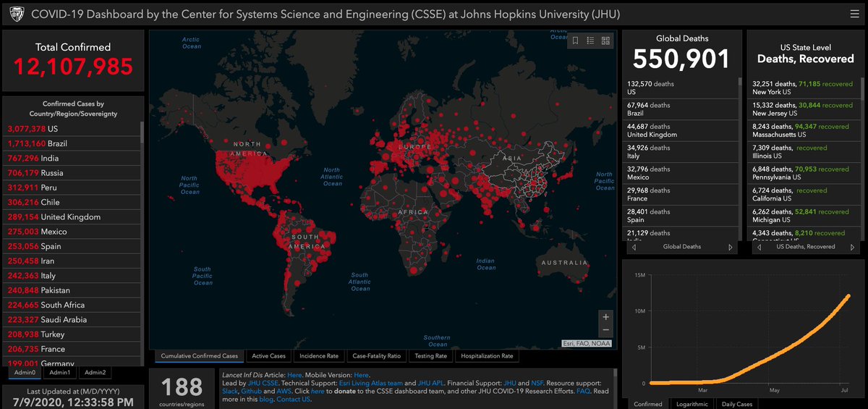
Task: Select '208,938 Turkey' row
Action: coord(72,334)
